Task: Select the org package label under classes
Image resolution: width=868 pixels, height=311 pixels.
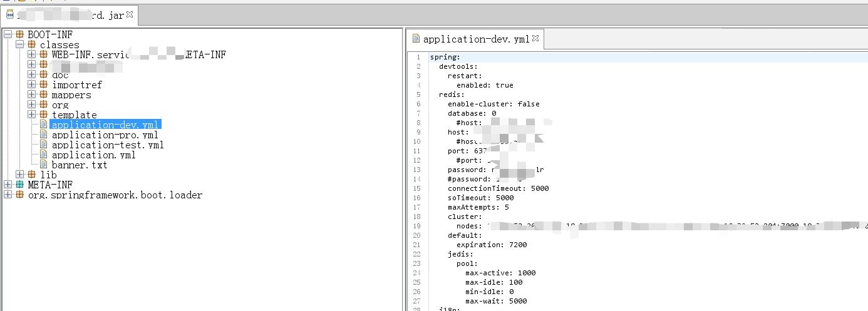Action: point(60,105)
